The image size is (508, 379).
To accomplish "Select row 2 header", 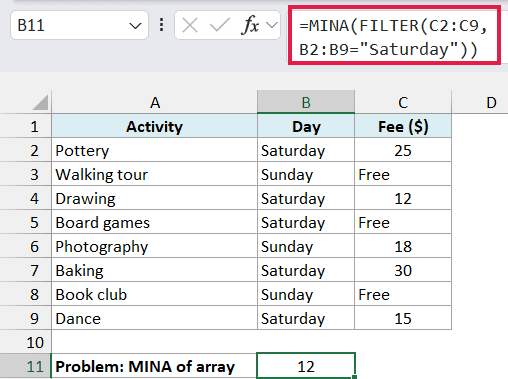I will tap(26, 150).
